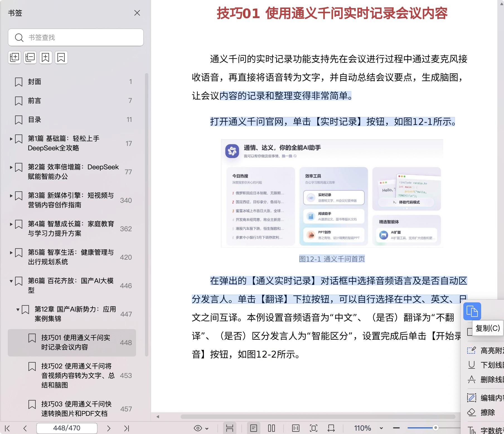Viewport: 504px width, 434px height.
Task: Add a new bookmark with bookmark-plus icon
Action: pyautogui.click(x=45, y=57)
